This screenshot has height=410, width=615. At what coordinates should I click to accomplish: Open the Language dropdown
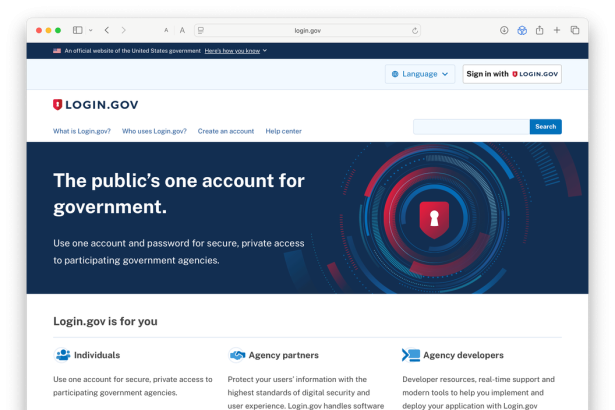[420, 74]
